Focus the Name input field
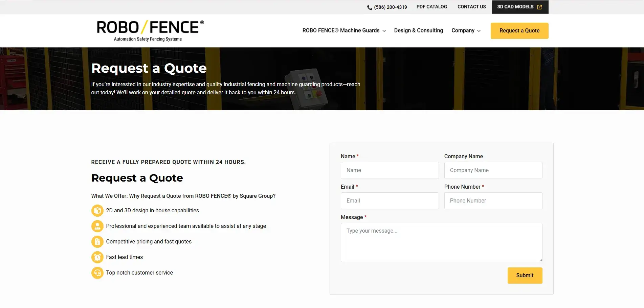Viewport: 644px width, 308px height. click(390, 170)
